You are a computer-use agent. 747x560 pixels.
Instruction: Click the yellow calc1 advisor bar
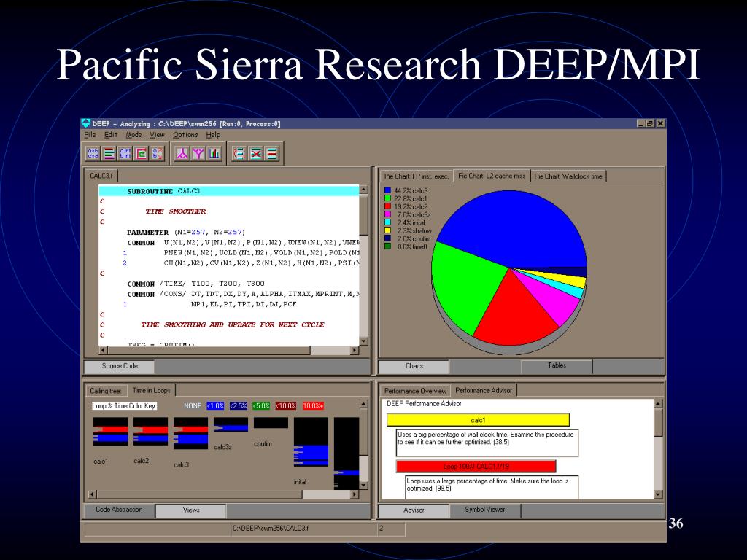pyautogui.click(x=478, y=420)
